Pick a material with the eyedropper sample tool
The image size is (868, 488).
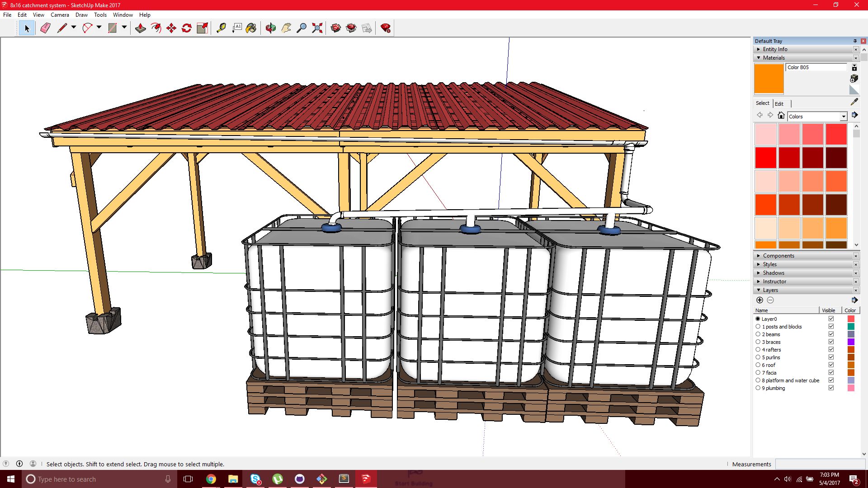(854, 101)
